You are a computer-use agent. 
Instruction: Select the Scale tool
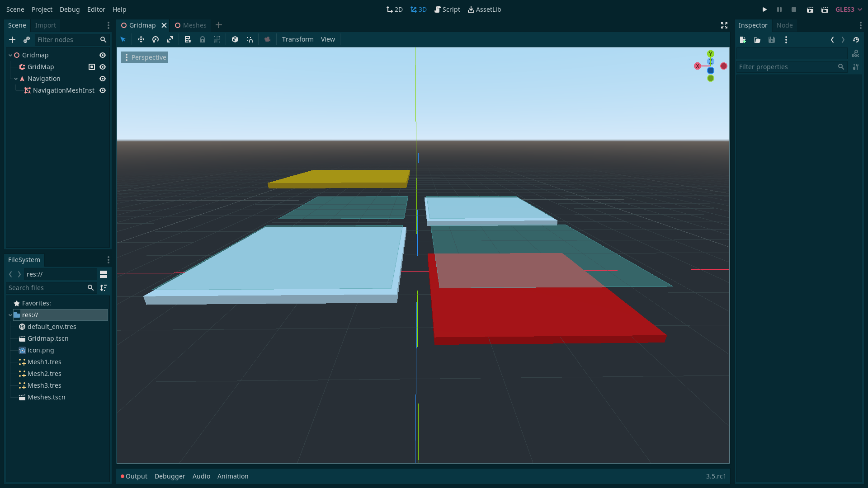pyautogui.click(x=170, y=39)
